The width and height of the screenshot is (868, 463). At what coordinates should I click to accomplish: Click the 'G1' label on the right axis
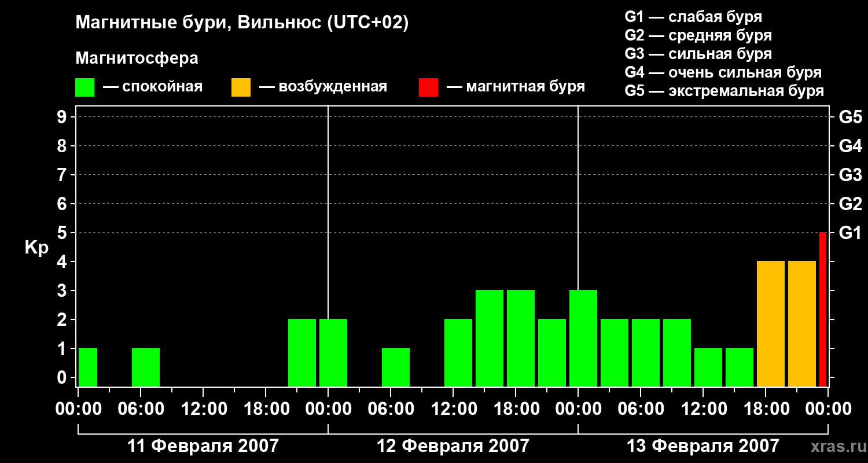pos(851,233)
